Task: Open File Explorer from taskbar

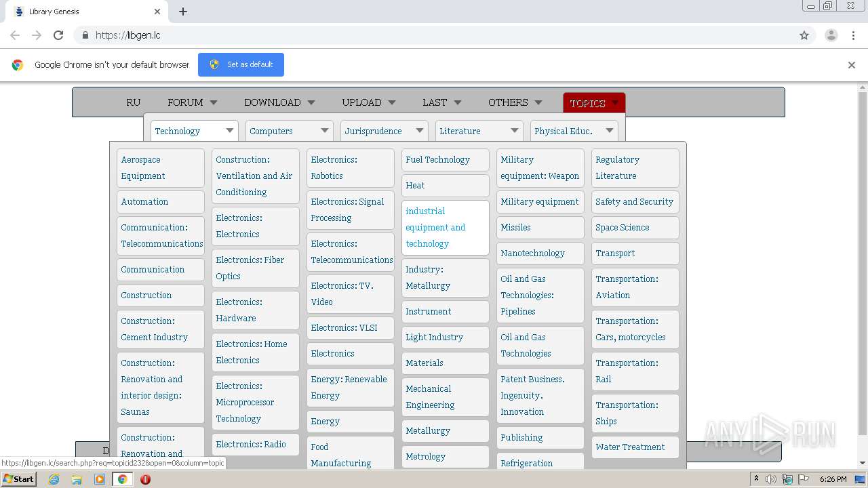Action: [x=77, y=479]
